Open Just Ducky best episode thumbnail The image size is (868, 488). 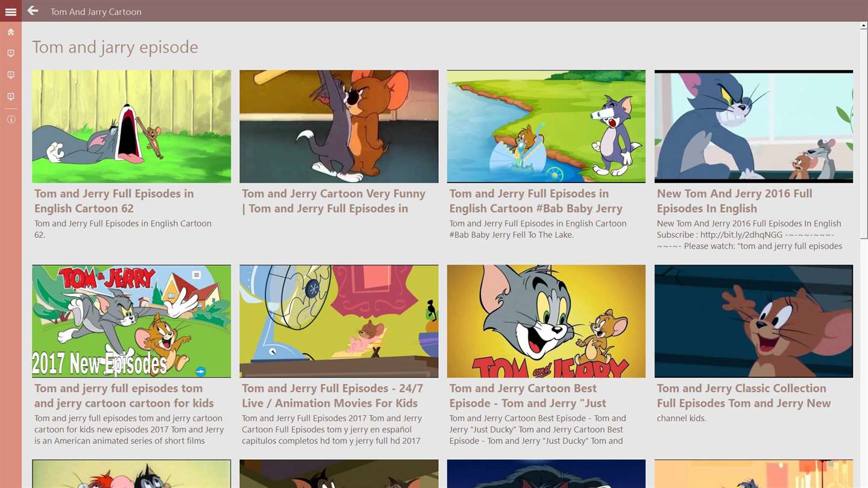coord(546,321)
